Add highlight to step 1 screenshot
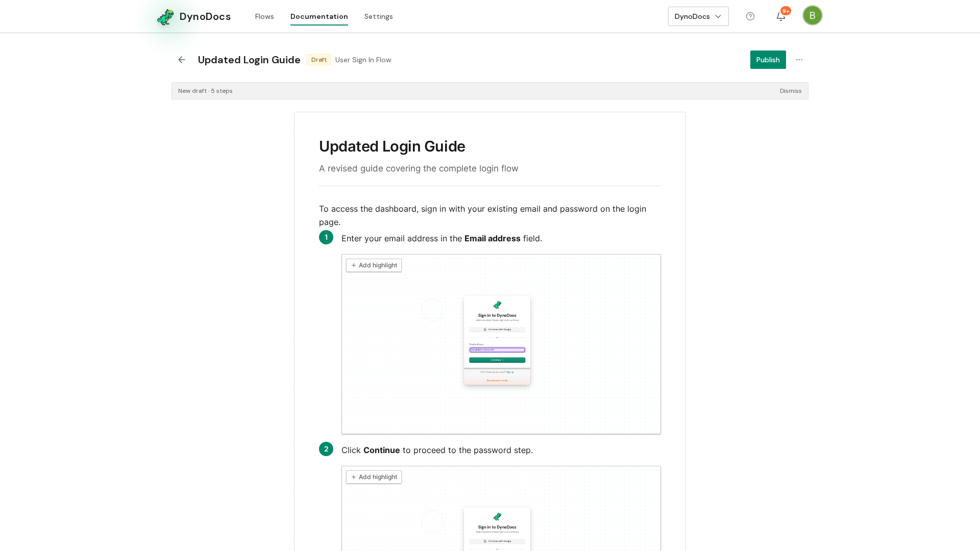The width and height of the screenshot is (980, 551). tap(374, 265)
